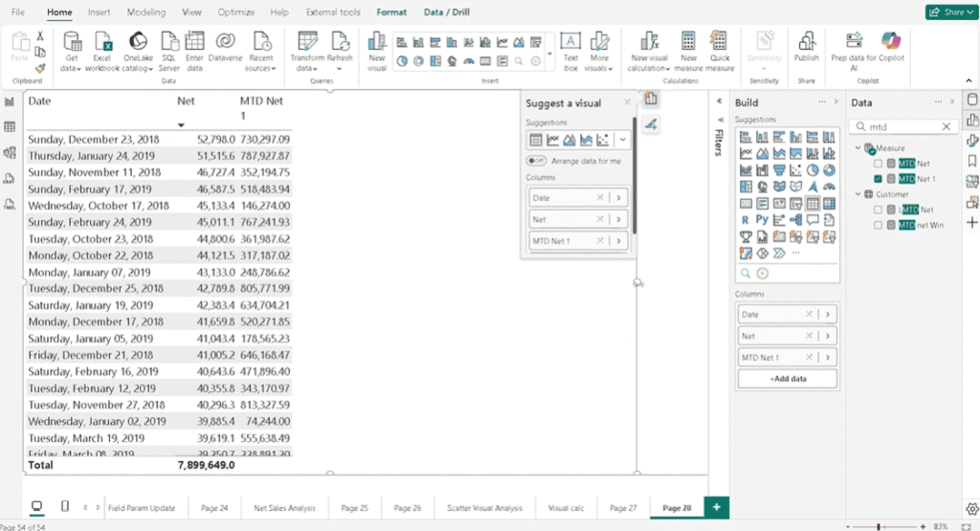This screenshot has width=980, height=531.
Task: Switch to Net Sales Analysis page
Action: point(284,508)
